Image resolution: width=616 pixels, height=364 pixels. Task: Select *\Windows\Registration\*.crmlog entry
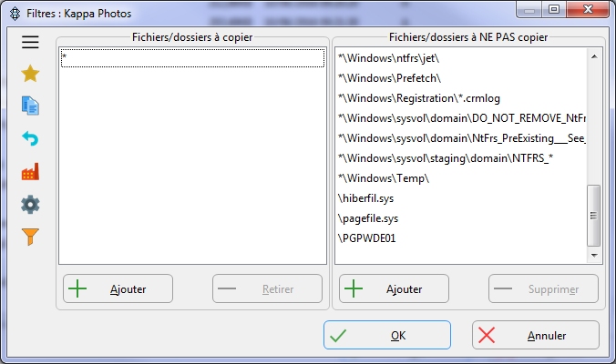point(461,98)
